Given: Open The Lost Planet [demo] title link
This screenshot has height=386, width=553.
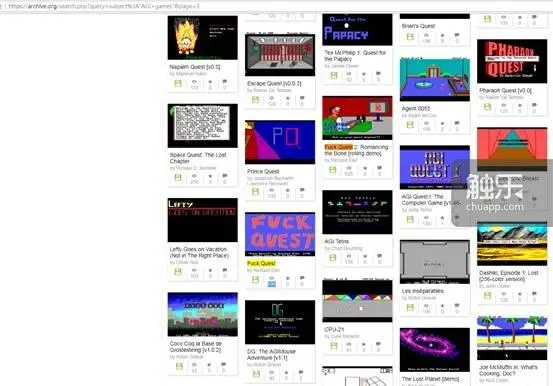Looking at the screenshot, I should (x=430, y=379).
